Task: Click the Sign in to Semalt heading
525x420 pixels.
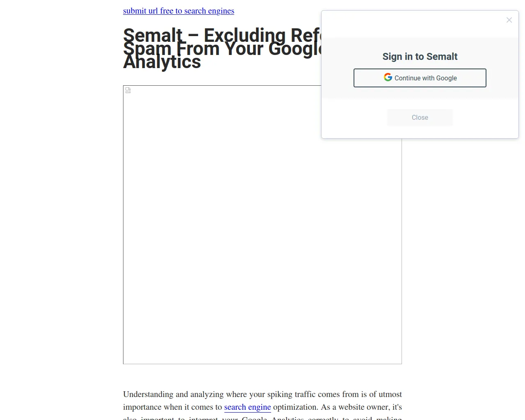Action: coord(420,57)
